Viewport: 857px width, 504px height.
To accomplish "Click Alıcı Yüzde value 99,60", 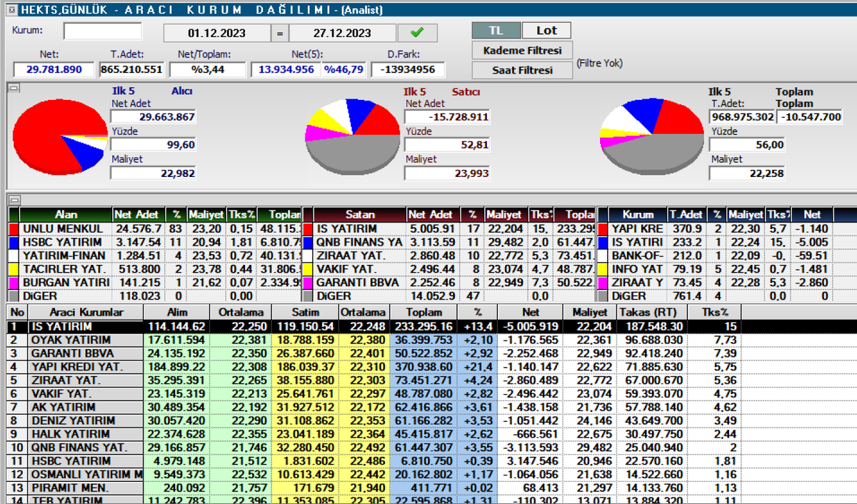I will (153, 145).
